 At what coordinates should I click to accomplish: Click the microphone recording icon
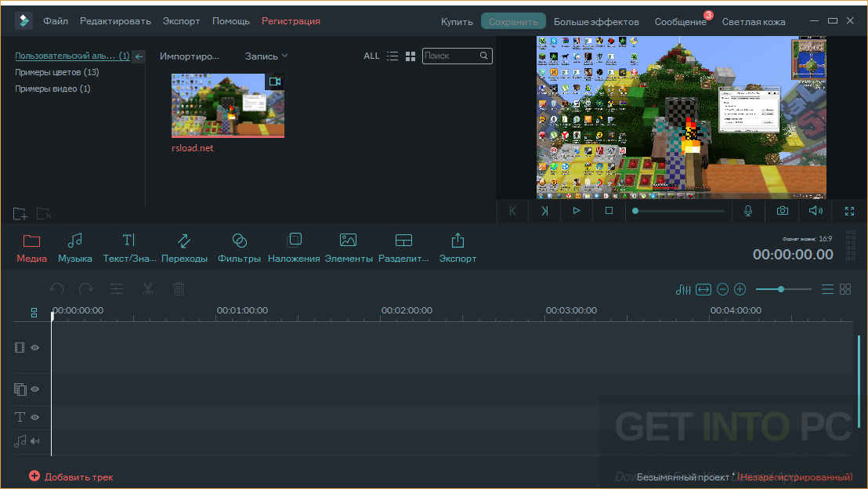coord(748,210)
